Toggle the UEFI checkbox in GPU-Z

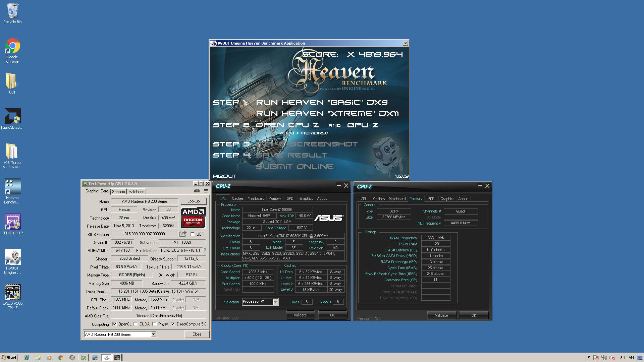[x=193, y=234]
